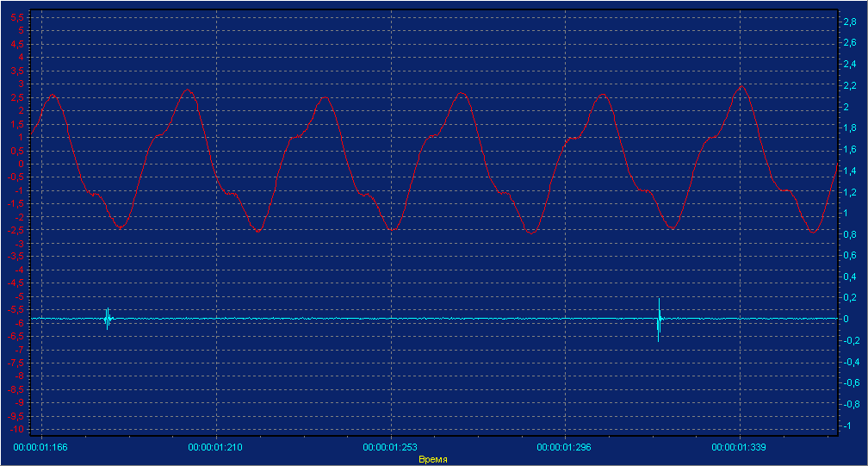This screenshot has height=466, width=868.
Task: Click the smaller cyan spike on the flat trace
Action: (108, 319)
